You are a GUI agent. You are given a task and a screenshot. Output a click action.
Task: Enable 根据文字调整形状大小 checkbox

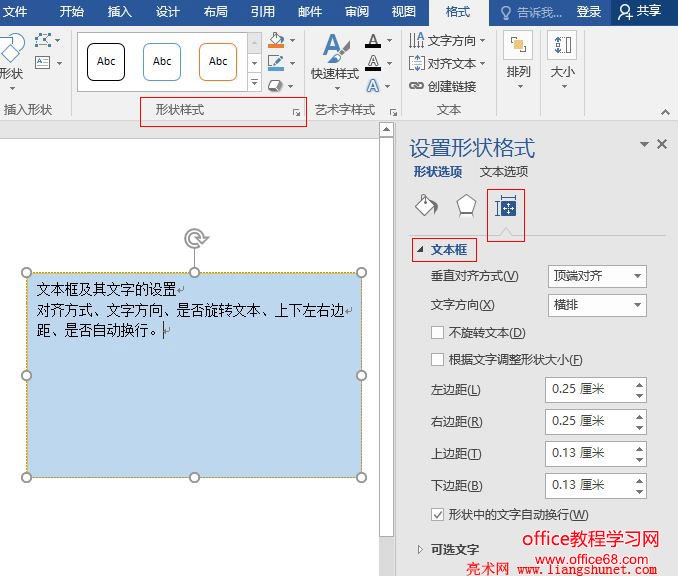click(437, 359)
